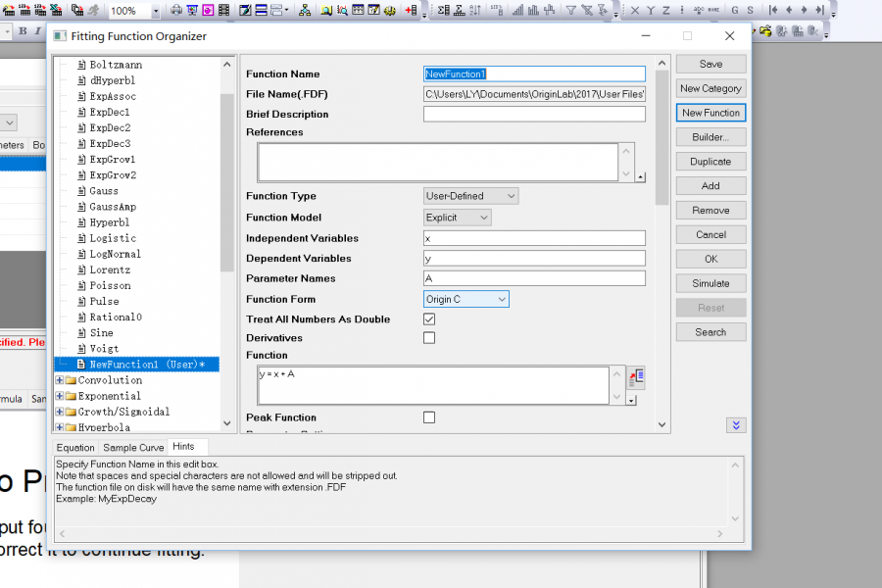This screenshot has width=882, height=588.
Task: Switch to the Equation tab
Action: coord(75,447)
